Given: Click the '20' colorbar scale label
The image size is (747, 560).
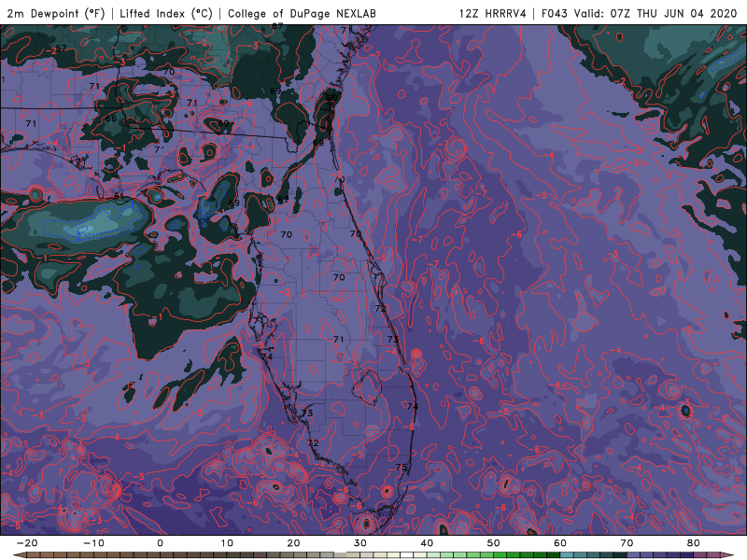Looking at the screenshot, I should [293, 543].
